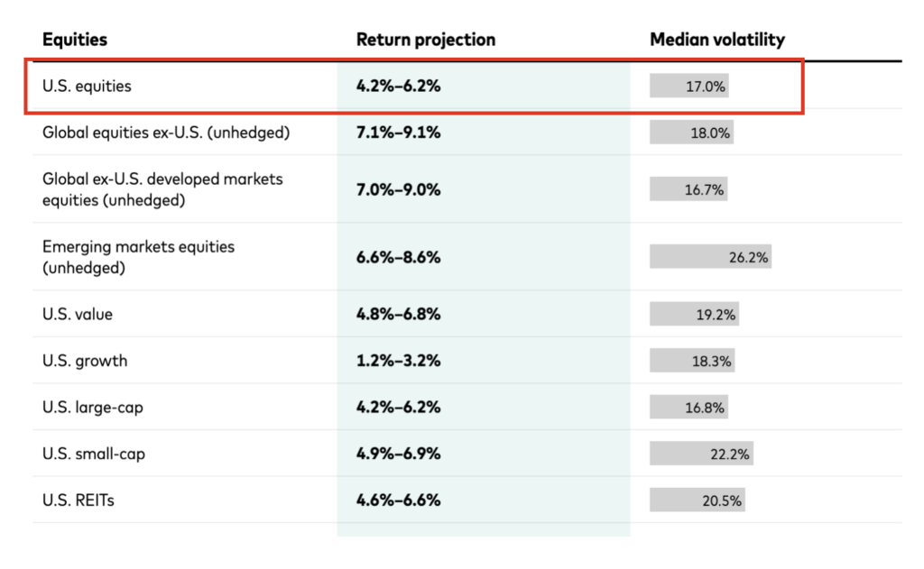
Task: Select the U.S. REITs row label
Action: coord(79,500)
